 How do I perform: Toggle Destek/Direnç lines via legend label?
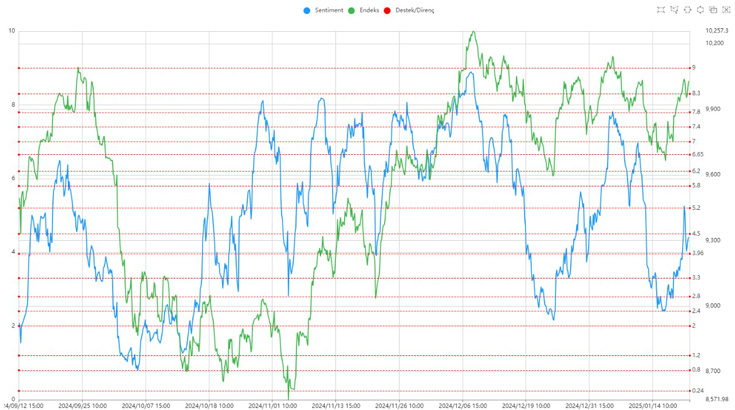415,10
